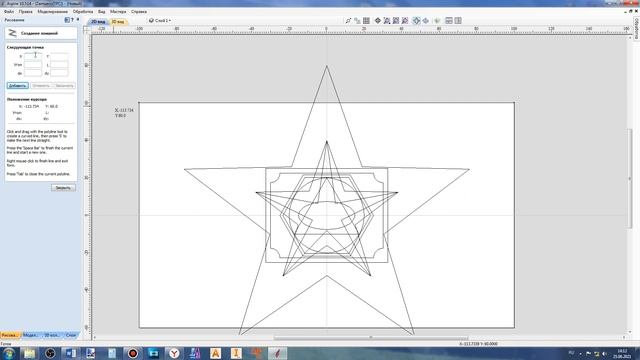Click the zoom to box icon
The width and height of the screenshot is (640, 360).
tap(387, 20)
